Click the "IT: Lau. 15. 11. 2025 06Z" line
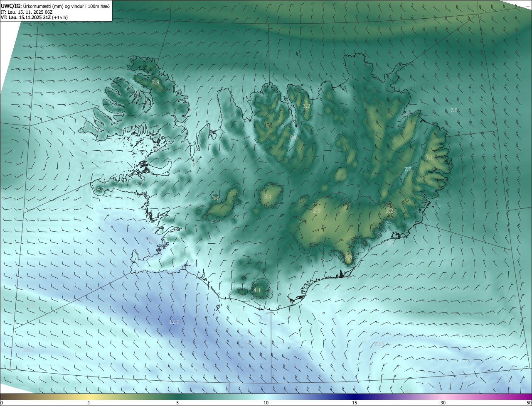Image resolution: width=532 pixels, height=406 pixels. tap(27, 12)
